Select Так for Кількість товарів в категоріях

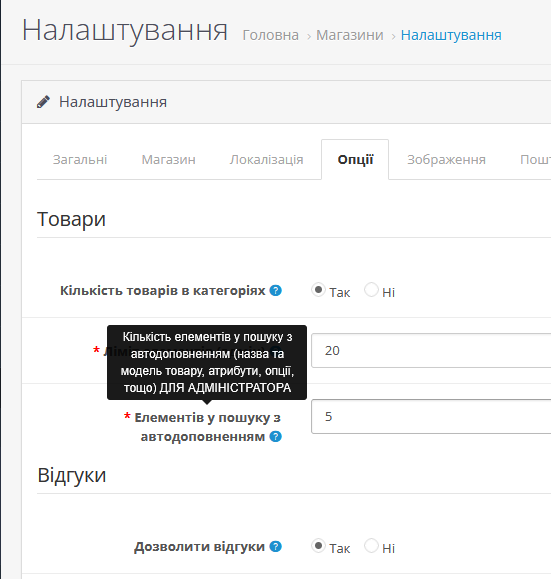(318, 290)
